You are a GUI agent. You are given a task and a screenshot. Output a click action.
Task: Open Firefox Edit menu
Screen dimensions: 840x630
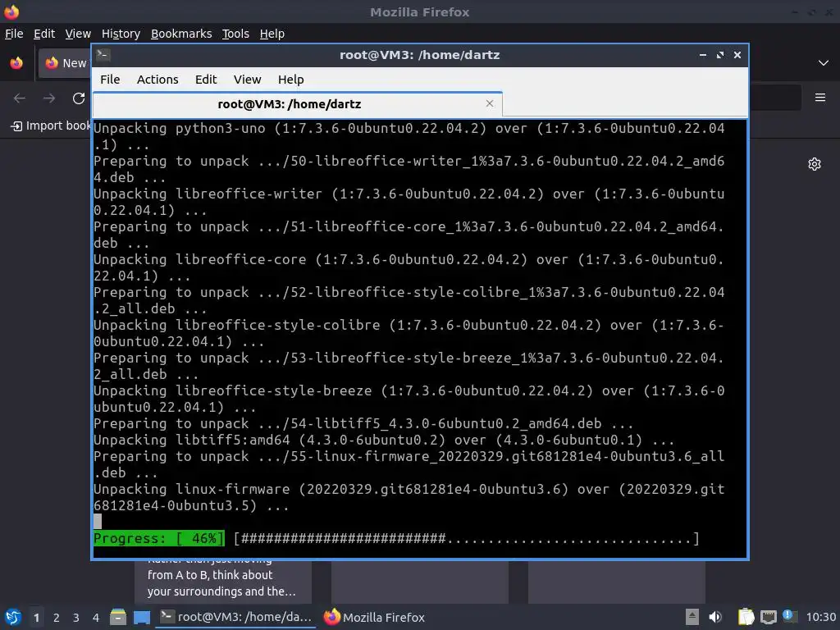(44, 34)
